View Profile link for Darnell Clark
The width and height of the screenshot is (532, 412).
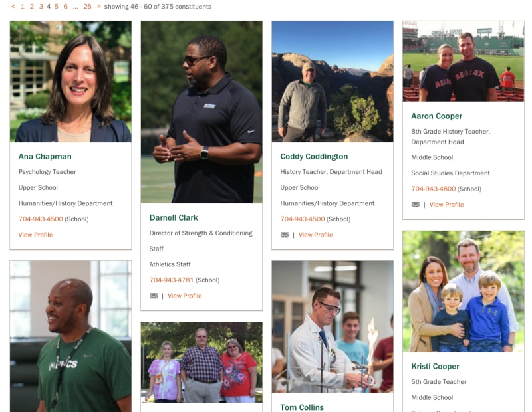[185, 296]
